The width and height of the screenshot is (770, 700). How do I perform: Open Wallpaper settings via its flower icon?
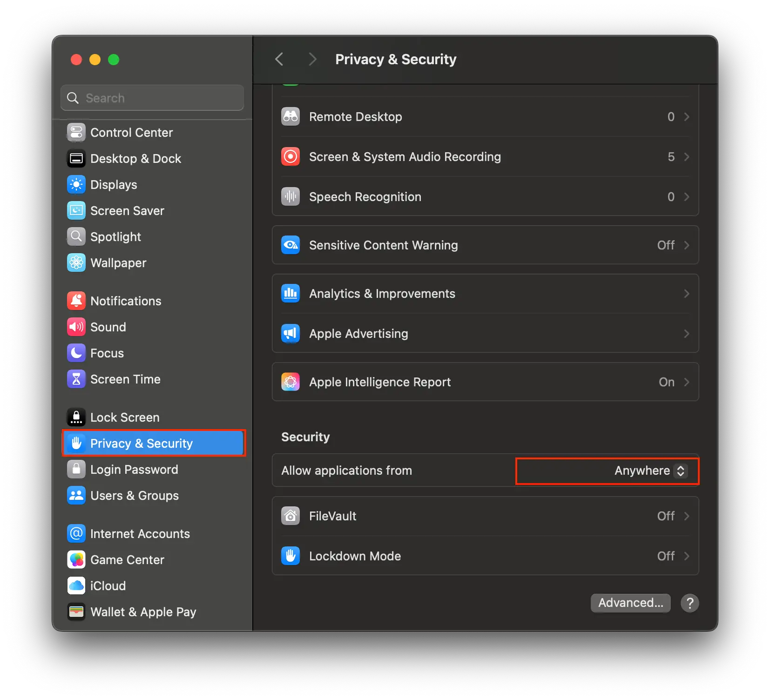76,262
